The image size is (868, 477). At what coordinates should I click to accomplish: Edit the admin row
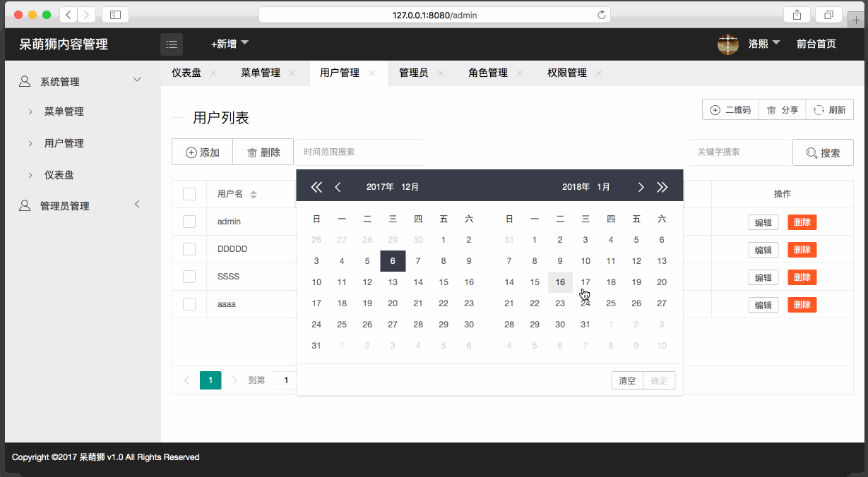point(763,222)
